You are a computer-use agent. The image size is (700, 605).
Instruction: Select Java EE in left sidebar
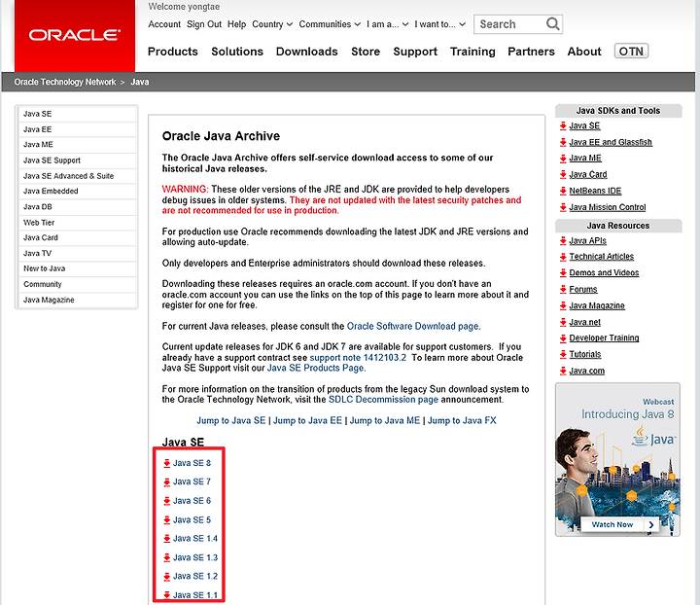(x=77, y=129)
